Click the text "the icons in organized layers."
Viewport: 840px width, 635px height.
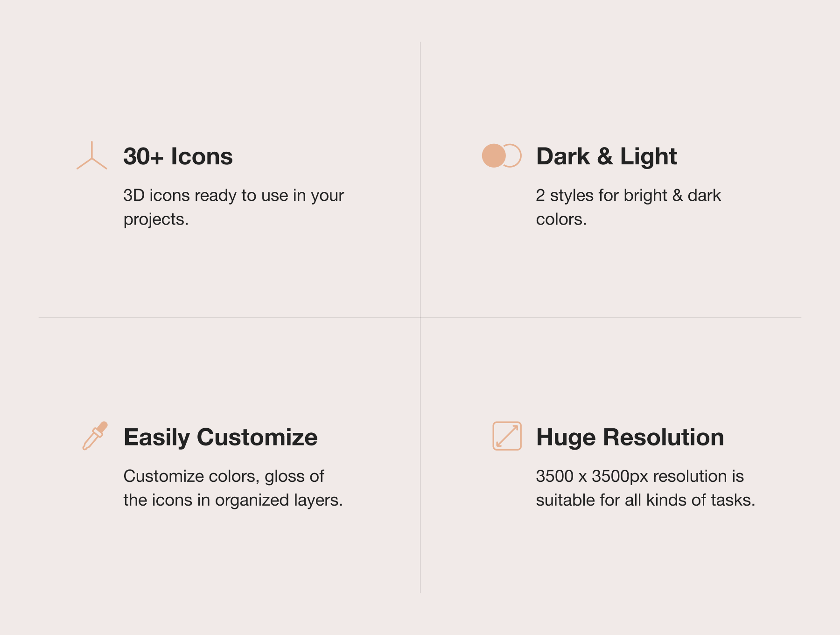[233, 500]
